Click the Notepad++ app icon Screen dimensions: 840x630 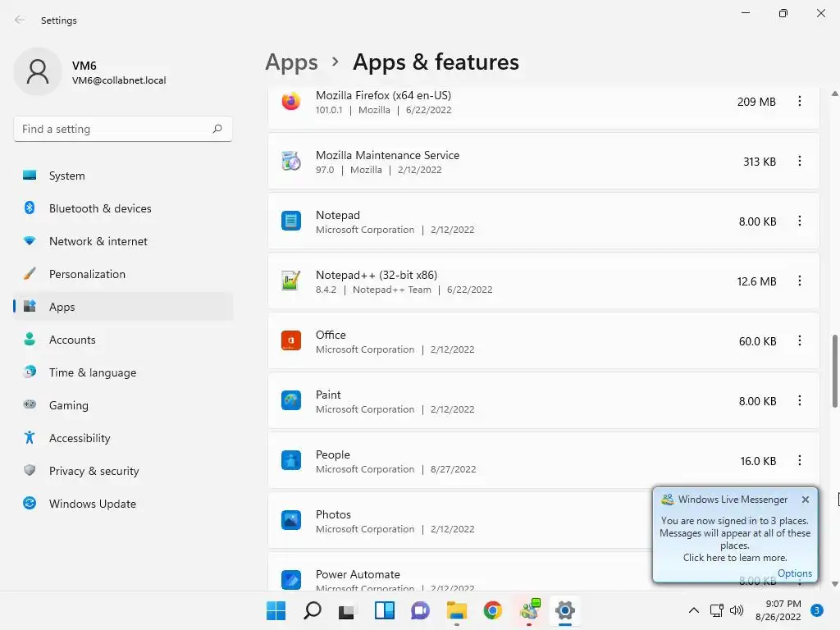tap(291, 281)
